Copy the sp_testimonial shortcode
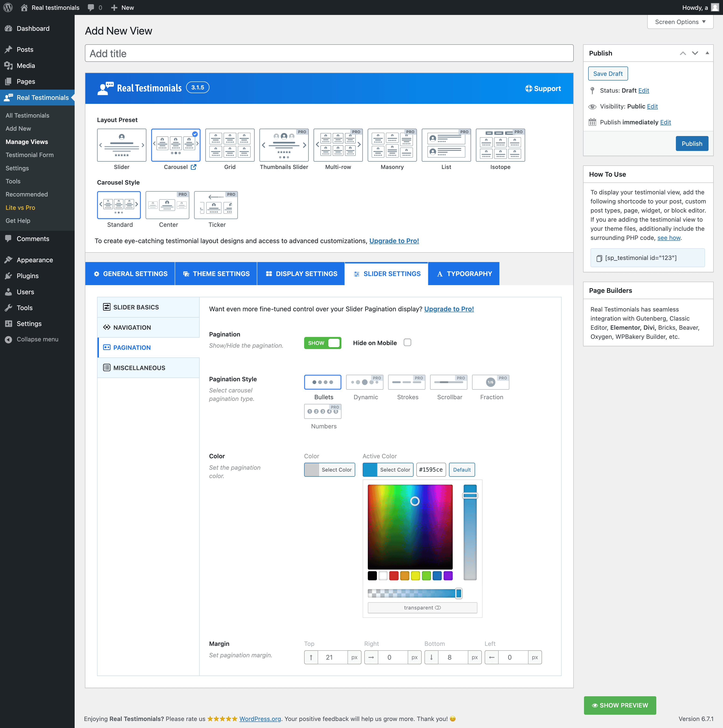Screen dimensions: 723x728 (x=599, y=258)
